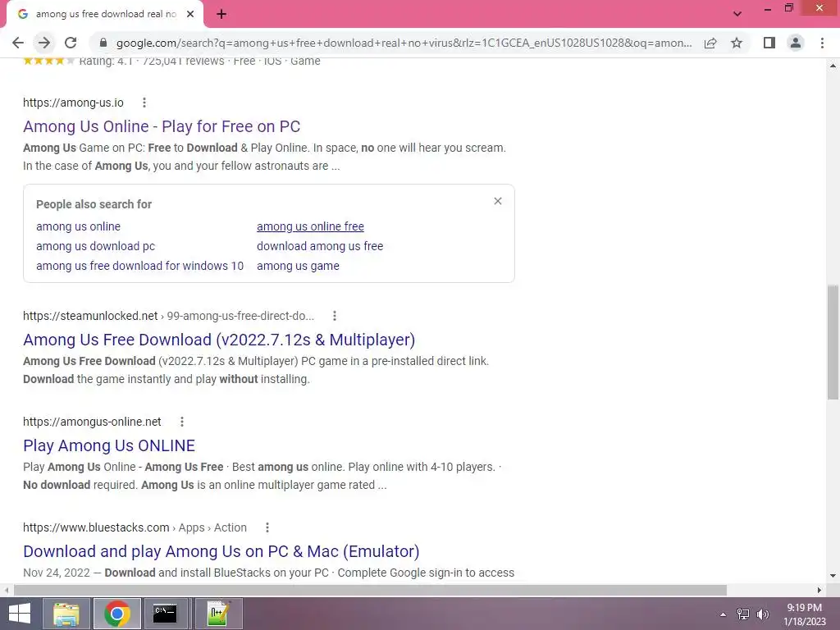Click the https://amongus-online.net URL text
Image resolution: width=840 pixels, height=630 pixels.
(x=92, y=422)
